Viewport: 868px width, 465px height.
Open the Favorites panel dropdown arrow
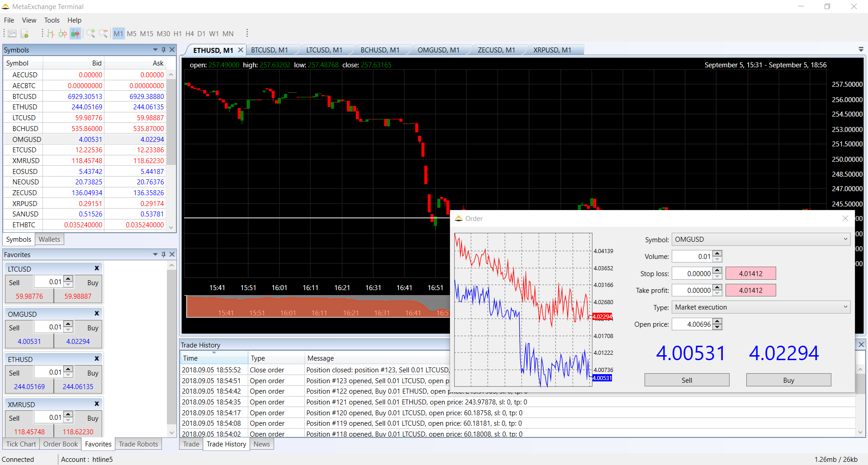point(155,254)
